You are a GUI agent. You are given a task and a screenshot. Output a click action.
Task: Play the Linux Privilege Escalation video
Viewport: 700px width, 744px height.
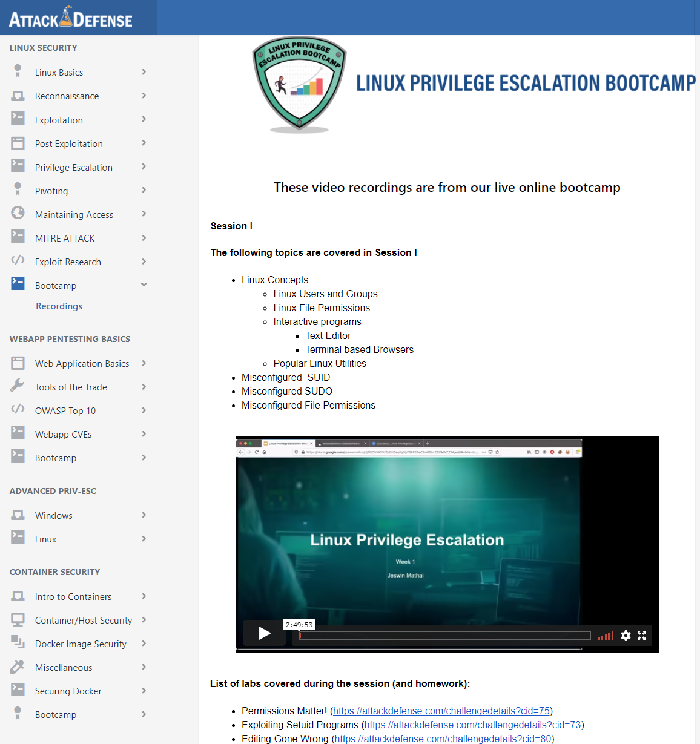(x=265, y=633)
